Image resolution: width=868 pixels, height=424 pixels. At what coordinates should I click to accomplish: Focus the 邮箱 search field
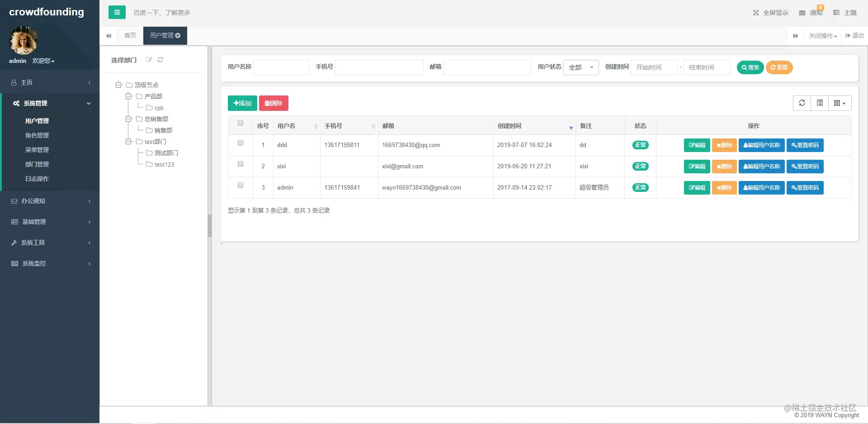pos(487,67)
